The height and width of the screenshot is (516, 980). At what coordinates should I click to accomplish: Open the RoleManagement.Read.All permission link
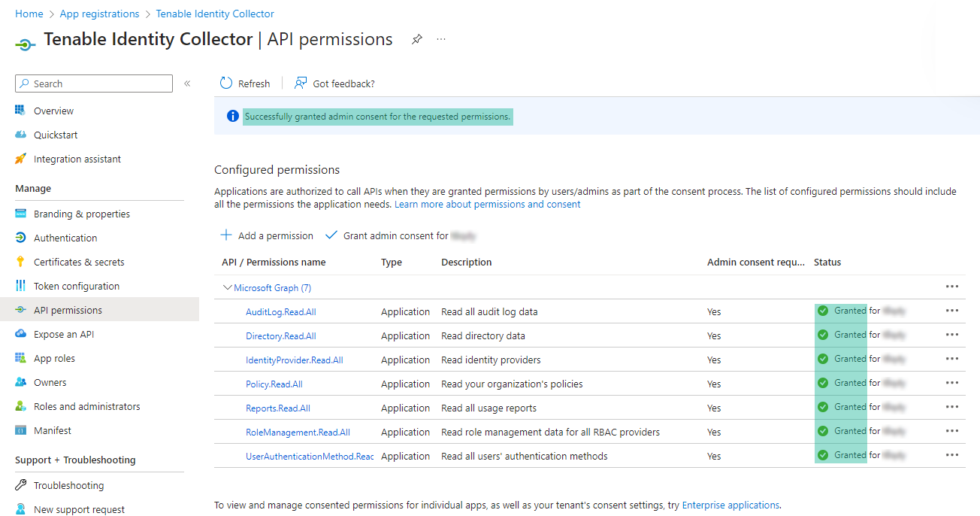298,432
